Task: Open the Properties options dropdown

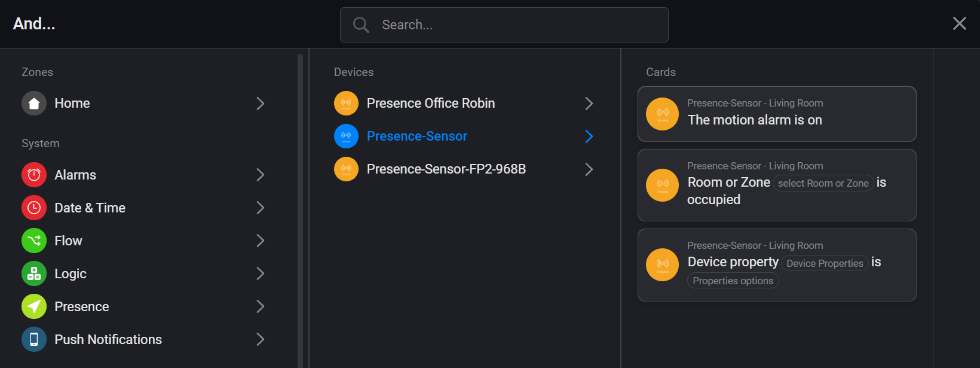Action: tap(733, 281)
